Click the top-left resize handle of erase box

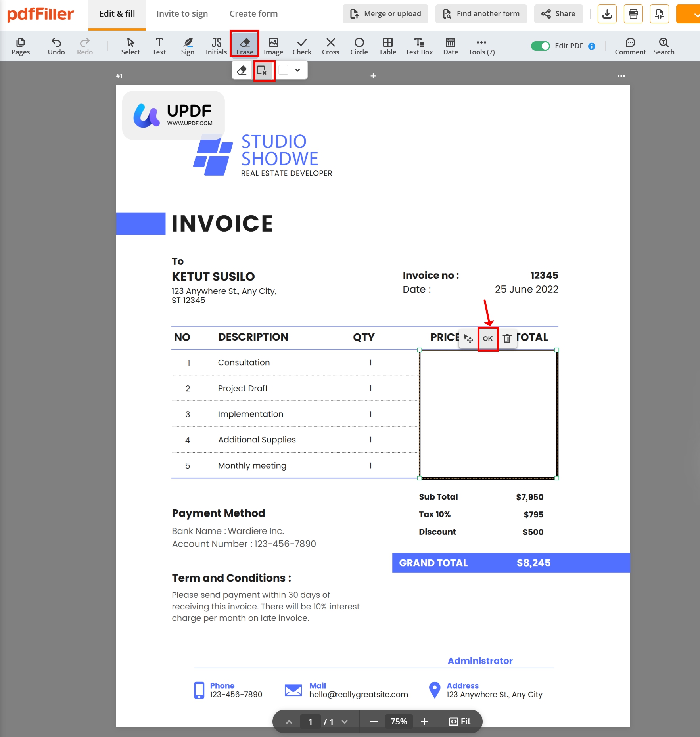pyautogui.click(x=420, y=350)
